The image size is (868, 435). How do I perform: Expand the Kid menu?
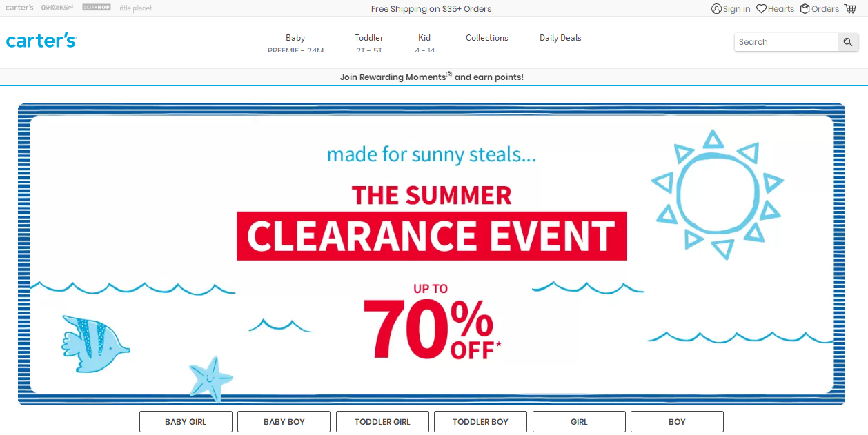tap(424, 39)
